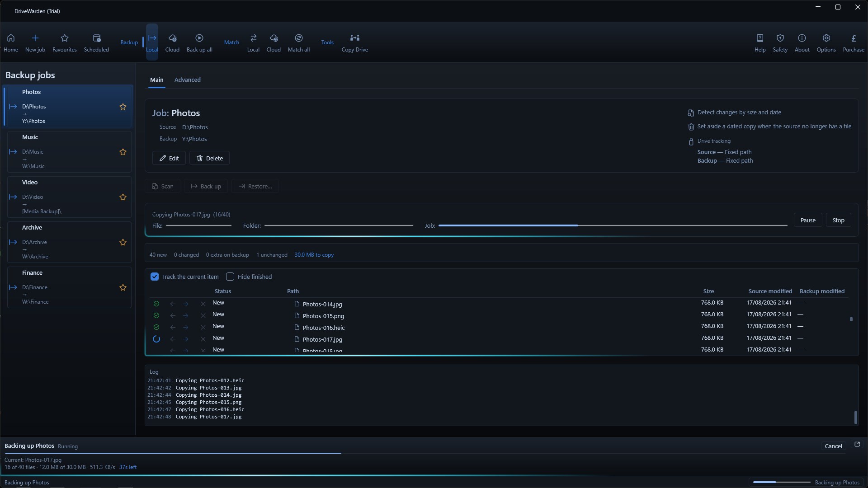The image size is (868, 488).
Task: Open Help
Action: click(760, 43)
